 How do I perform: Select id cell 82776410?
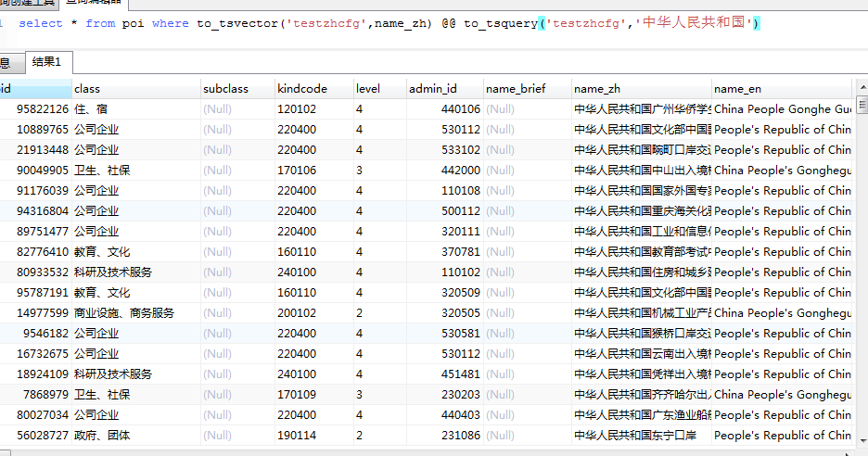(35, 252)
